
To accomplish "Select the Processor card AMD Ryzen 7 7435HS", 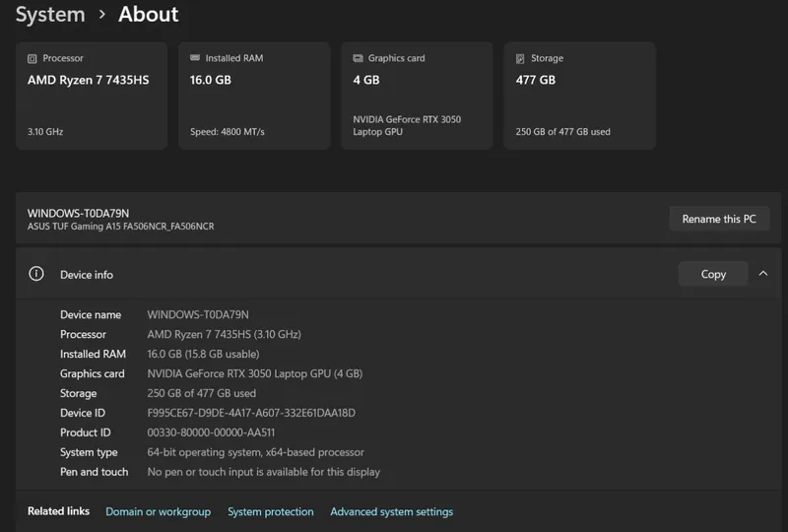I will [x=88, y=80].
